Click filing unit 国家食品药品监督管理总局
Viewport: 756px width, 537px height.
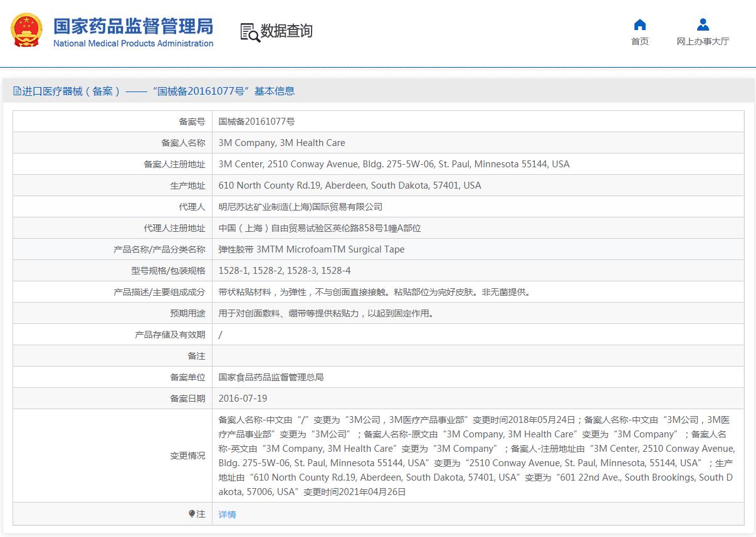[271, 377]
